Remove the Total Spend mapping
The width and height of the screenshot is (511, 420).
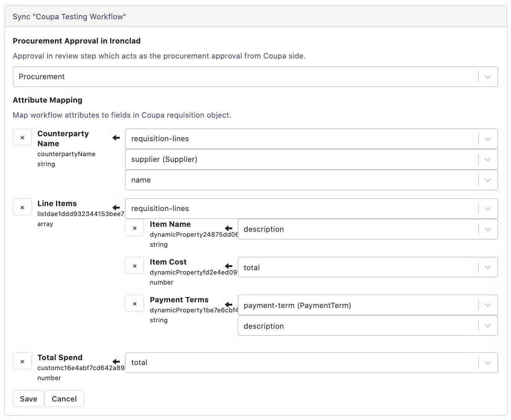pos(22,361)
